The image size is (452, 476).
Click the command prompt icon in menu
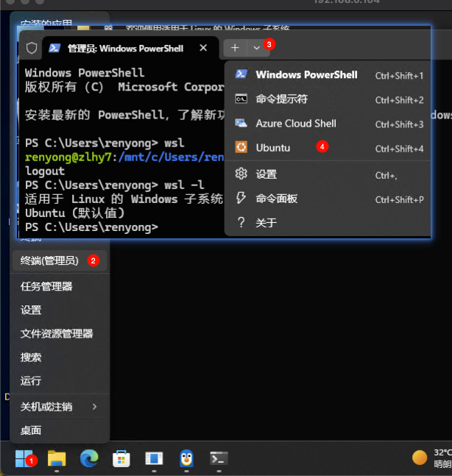click(241, 99)
